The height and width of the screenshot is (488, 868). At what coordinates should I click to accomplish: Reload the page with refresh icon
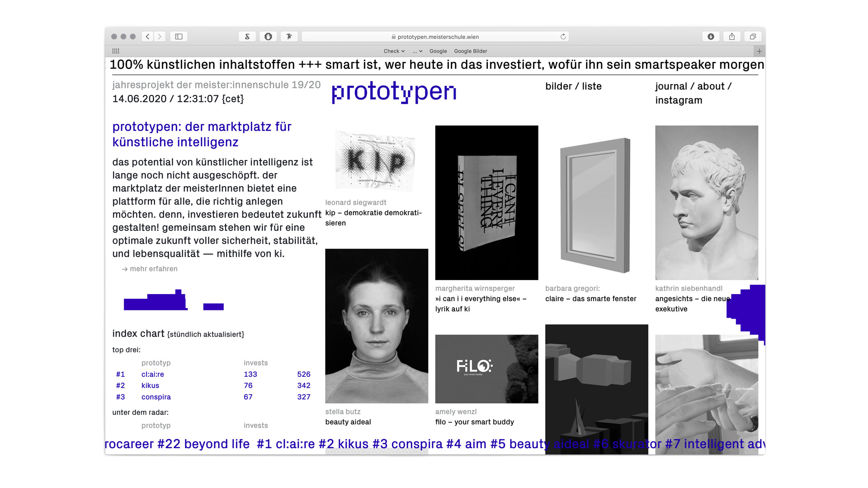[x=563, y=37]
